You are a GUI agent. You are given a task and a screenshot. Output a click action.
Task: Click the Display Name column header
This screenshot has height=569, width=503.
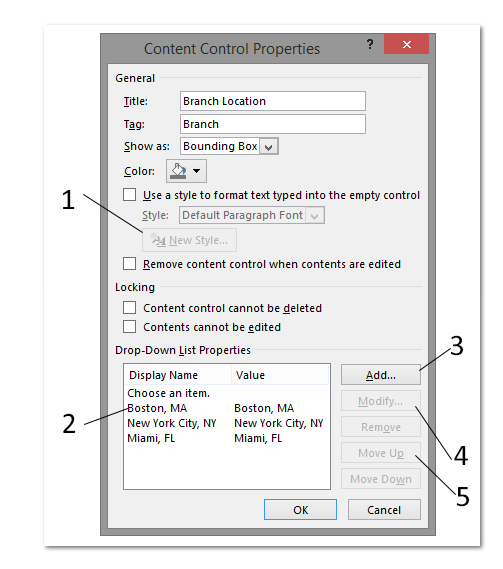pos(178,375)
